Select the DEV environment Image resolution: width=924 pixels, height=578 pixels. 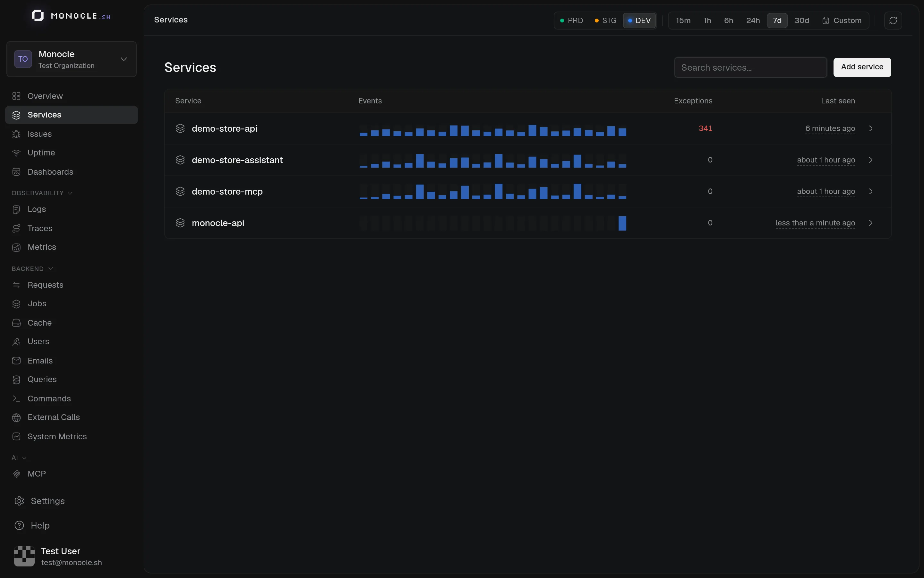point(639,21)
